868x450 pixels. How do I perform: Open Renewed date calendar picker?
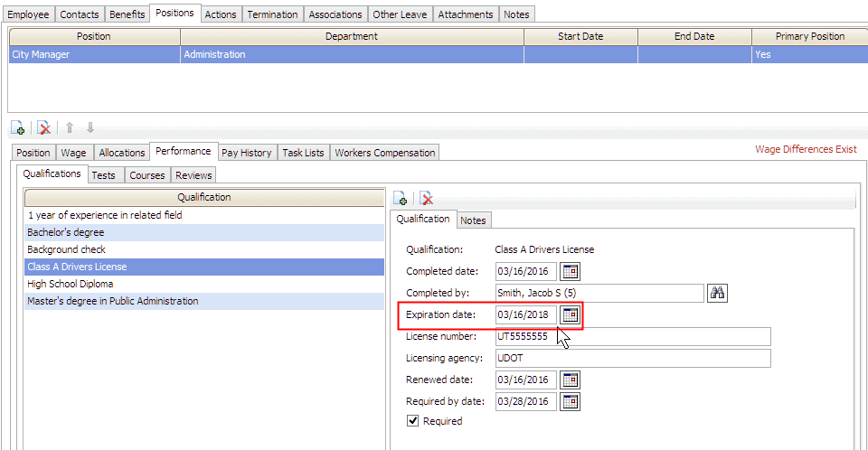571,380
